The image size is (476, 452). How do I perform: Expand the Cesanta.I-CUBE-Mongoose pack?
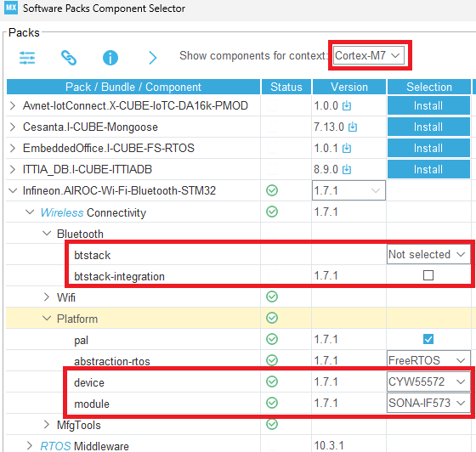click(x=13, y=127)
